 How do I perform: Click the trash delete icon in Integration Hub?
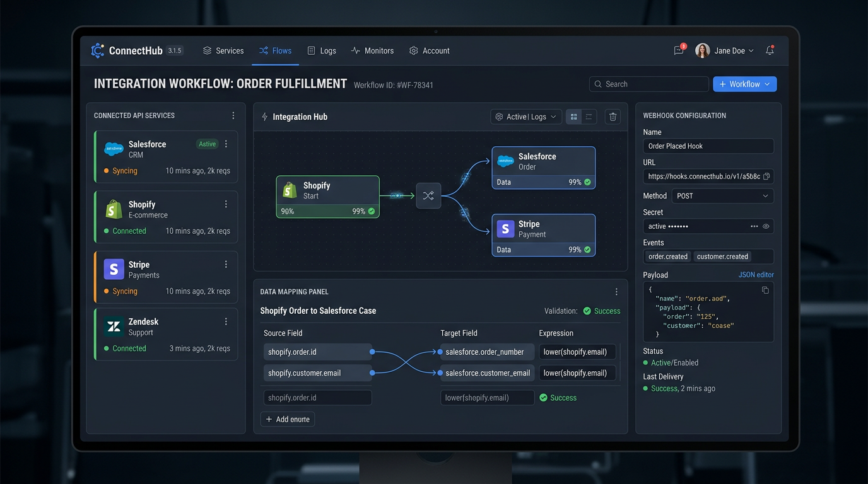(613, 117)
